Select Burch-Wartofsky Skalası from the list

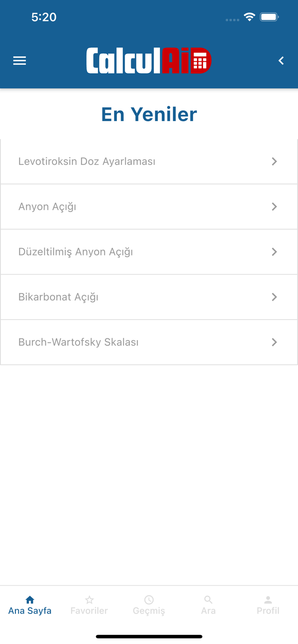[78, 342]
